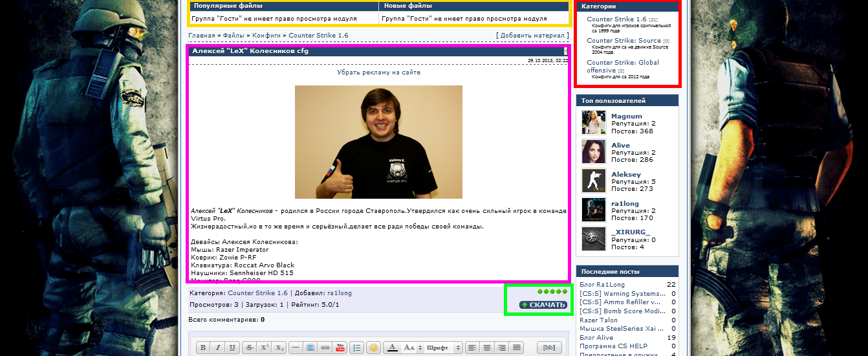The image size is (868, 356).
Task: Open the font size dropdown
Action: pos(412,348)
